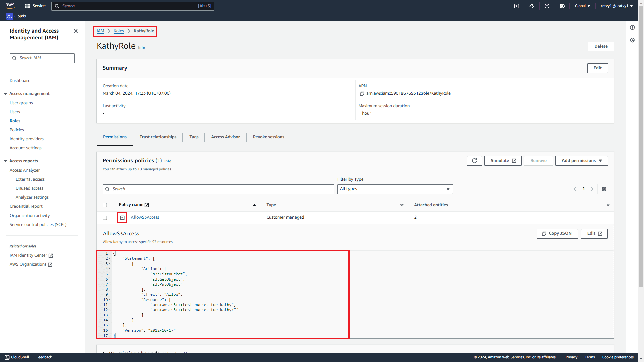Check the AllowS3Access policy checkbox

point(105,218)
